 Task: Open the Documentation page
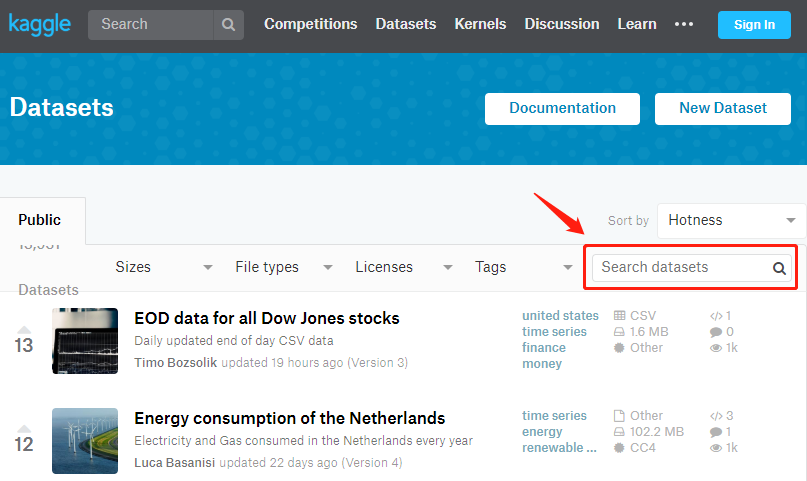click(562, 108)
